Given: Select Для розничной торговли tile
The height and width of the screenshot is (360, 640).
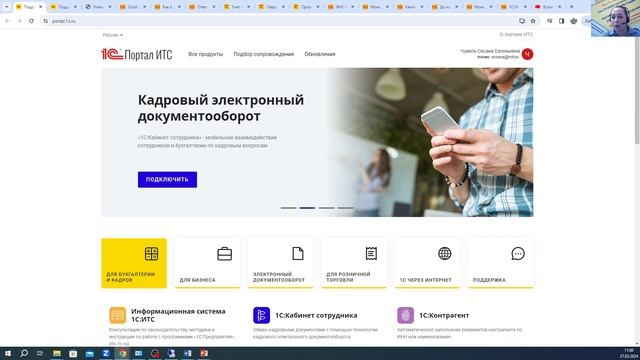Looking at the screenshot, I should [354, 263].
